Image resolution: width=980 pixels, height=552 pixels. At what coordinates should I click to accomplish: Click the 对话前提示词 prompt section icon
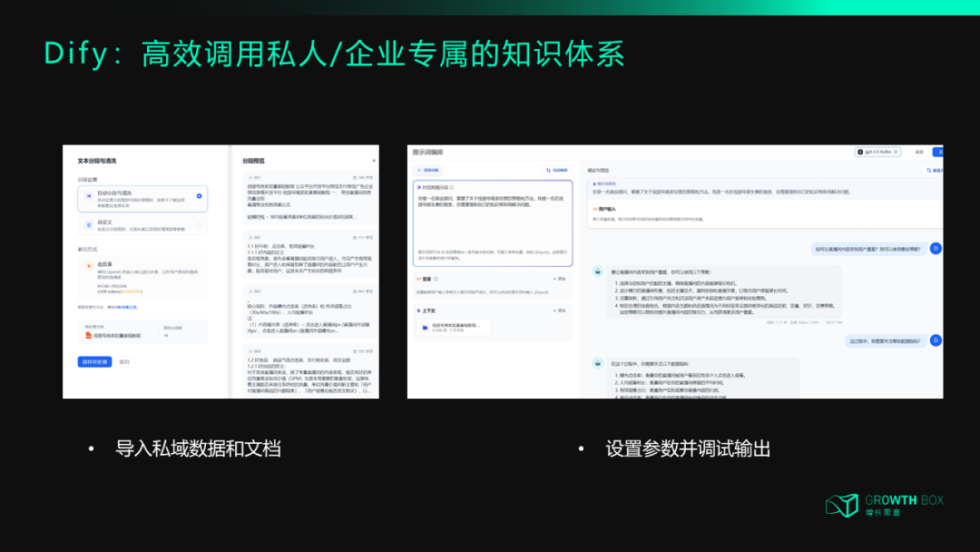420,185
